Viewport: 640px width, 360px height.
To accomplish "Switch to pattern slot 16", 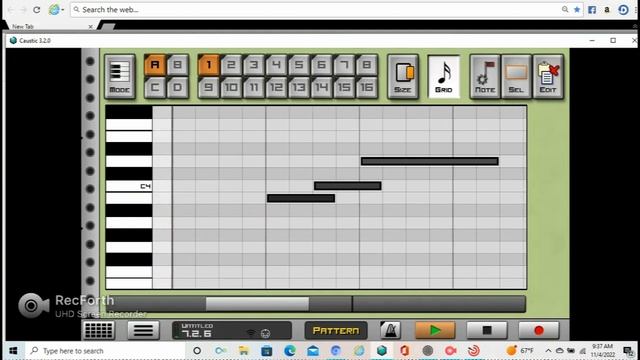I will [367, 87].
